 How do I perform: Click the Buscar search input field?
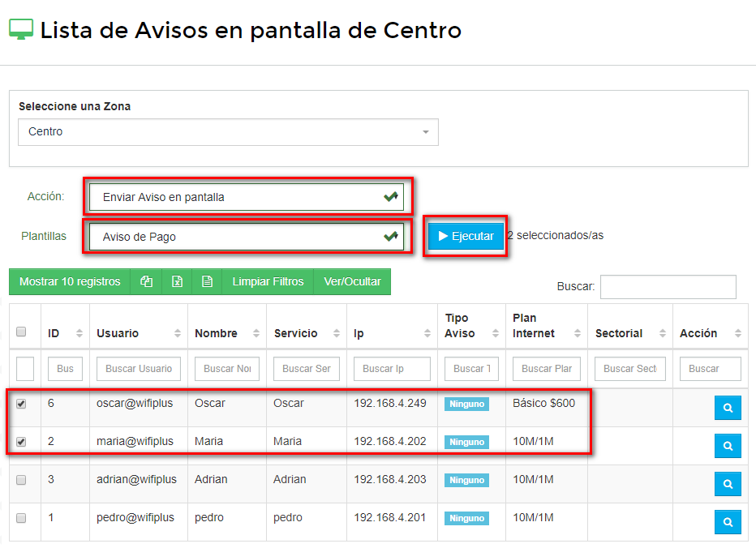click(x=668, y=287)
